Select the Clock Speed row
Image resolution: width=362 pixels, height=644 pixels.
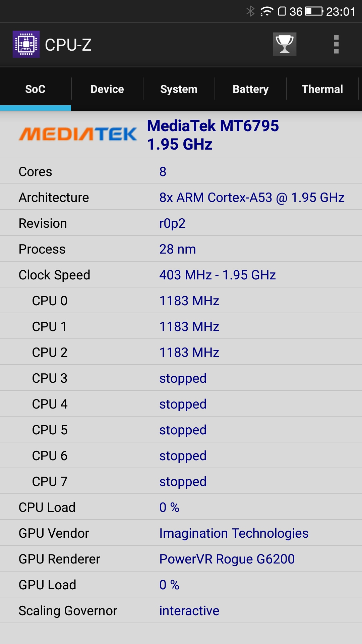[x=181, y=275]
